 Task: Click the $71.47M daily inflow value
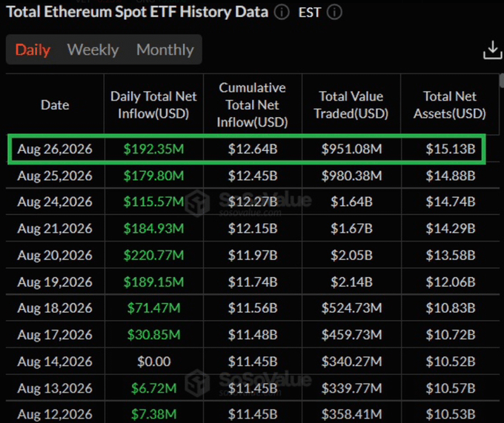[x=153, y=308]
